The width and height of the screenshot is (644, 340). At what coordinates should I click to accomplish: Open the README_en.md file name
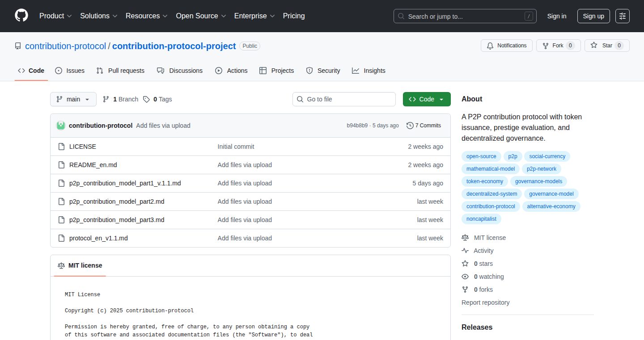pos(93,165)
